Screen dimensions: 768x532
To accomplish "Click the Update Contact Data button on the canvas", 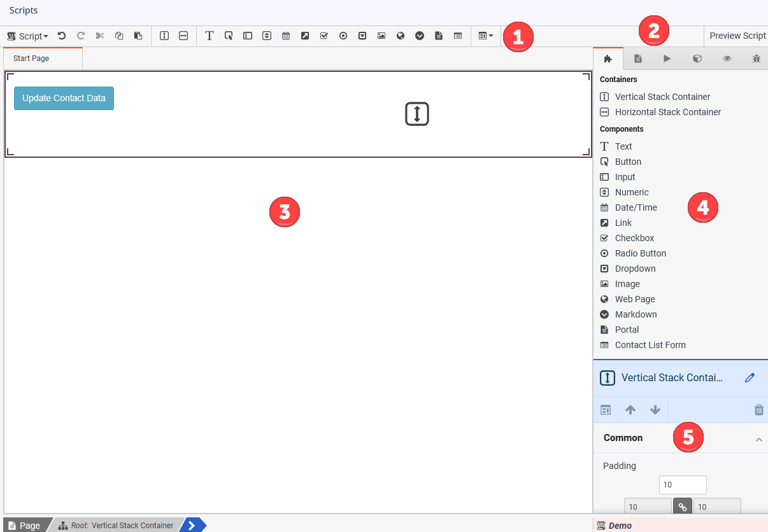I will 64,99.
